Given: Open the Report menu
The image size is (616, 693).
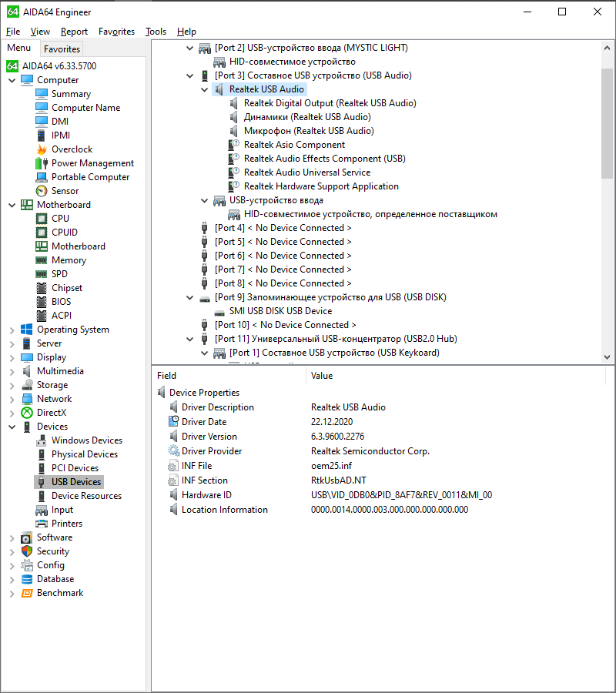Looking at the screenshot, I should point(74,32).
